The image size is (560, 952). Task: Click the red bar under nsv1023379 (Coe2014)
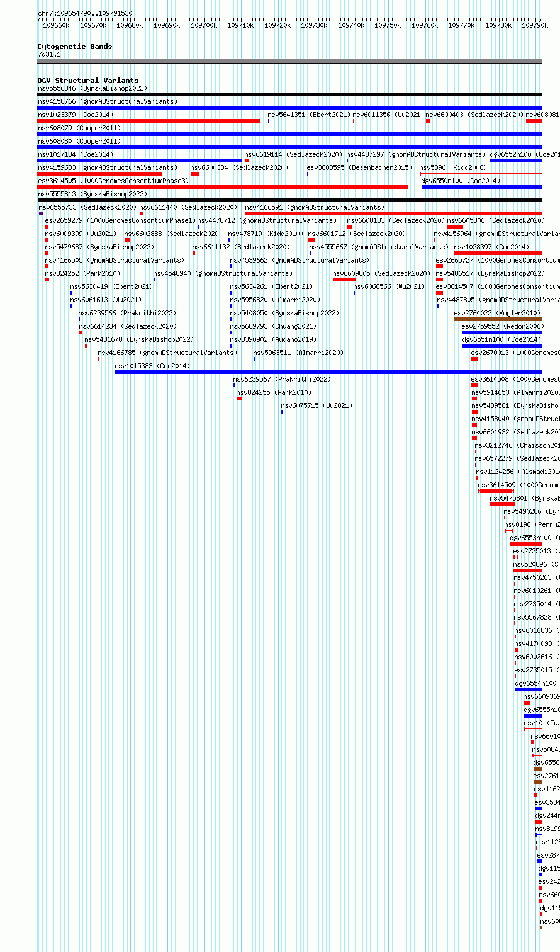(148, 121)
